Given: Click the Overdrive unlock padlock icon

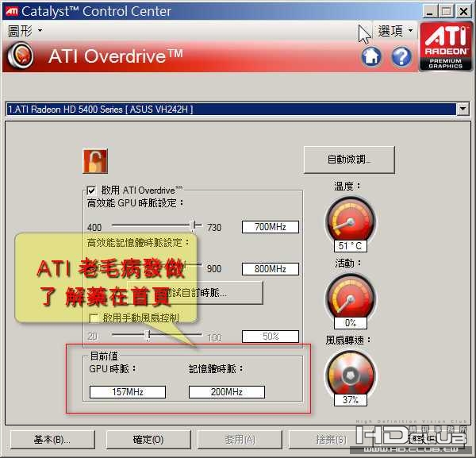Looking at the screenshot, I should [x=95, y=161].
